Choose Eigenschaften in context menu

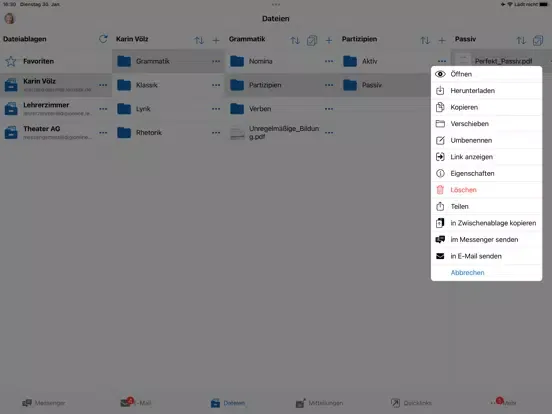(487, 174)
